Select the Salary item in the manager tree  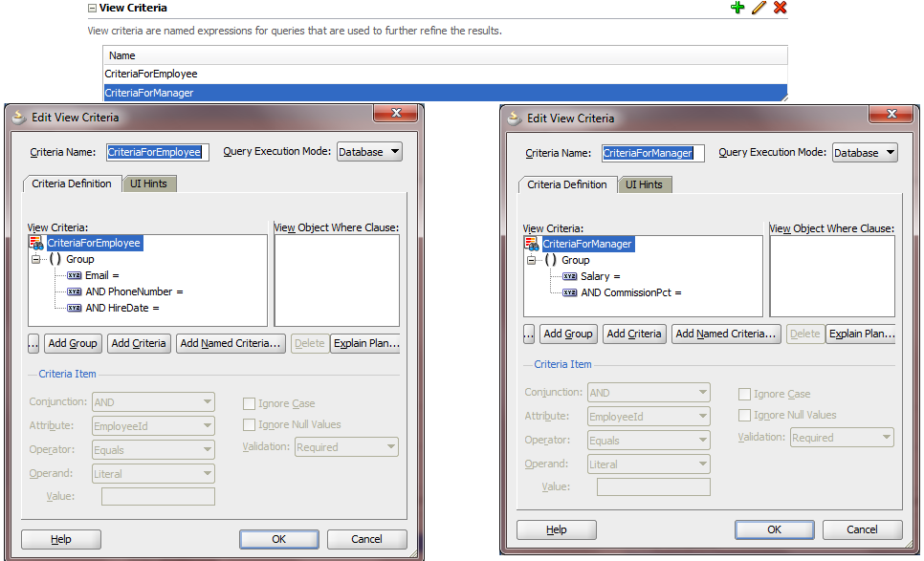click(x=601, y=276)
